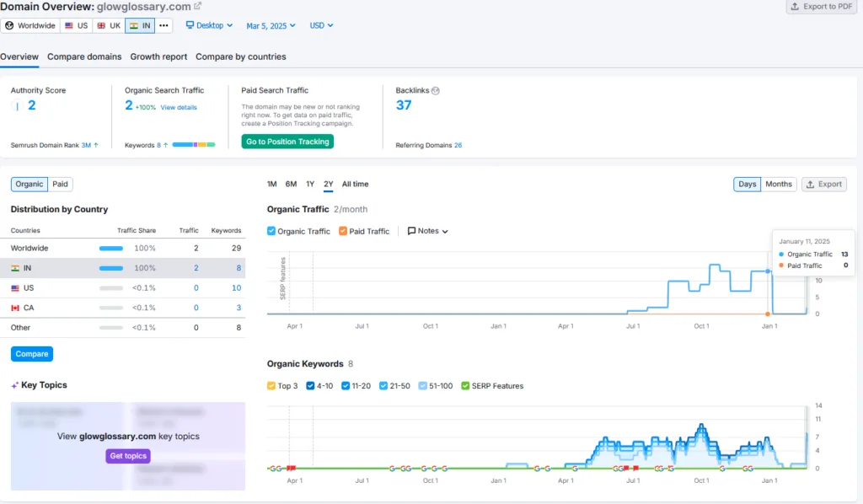Expand the Notes dropdown
This screenshot has width=863, height=504.
427,231
